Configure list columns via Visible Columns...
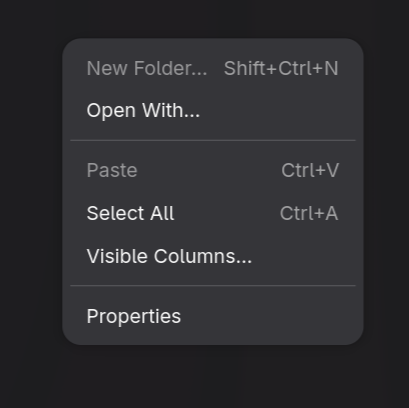 click(213, 256)
